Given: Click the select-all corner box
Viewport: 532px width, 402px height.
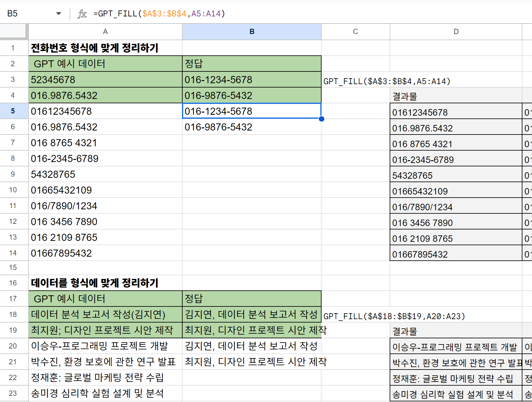Looking at the screenshot, I should [13, 31].
